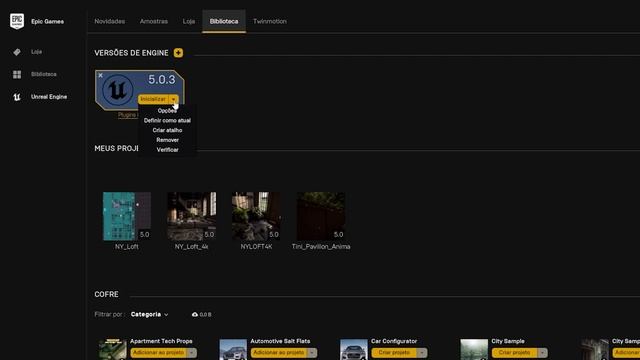Expand arrow beside Automotive Salt Flats button

tap(312, 353)
